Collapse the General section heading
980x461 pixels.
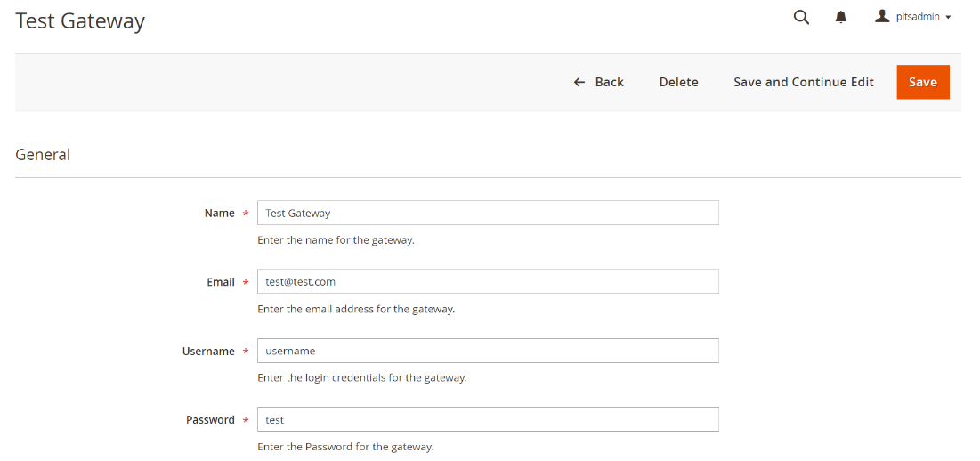(x=43, y=155)
